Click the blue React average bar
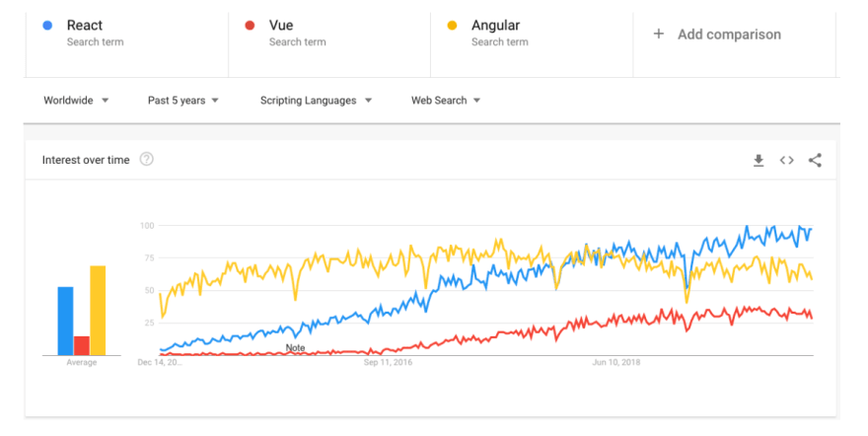This screenshot has height=436, width=868. coord(65,321)
